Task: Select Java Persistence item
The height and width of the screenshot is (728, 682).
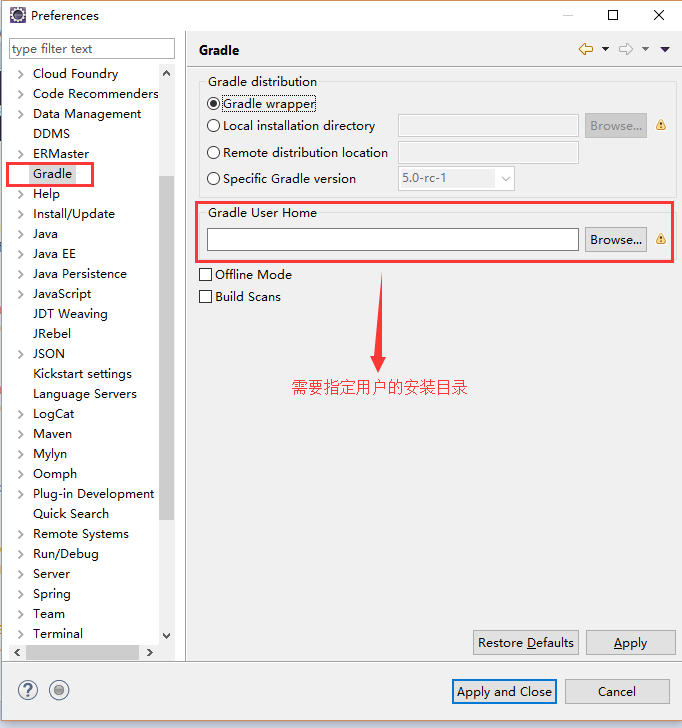Action: 80,274
